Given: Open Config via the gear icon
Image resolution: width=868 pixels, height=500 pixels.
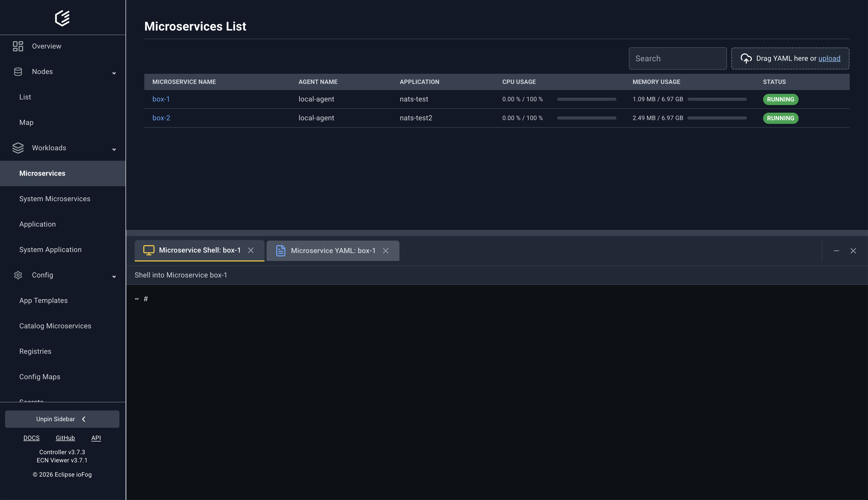Looking at the screenshot, I should [18, 275].
